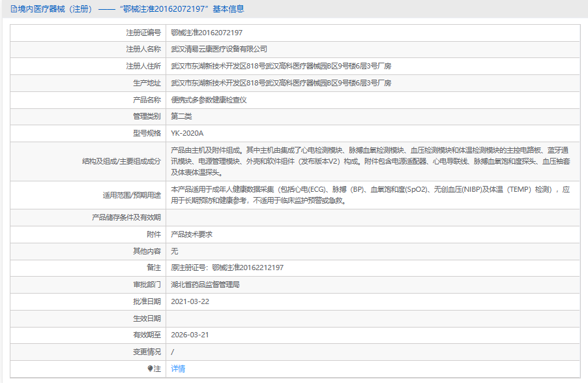Select approving department 湖北省药品监督管理局
This screenshot has height=383, width=588.
click(x=205, y=284)
